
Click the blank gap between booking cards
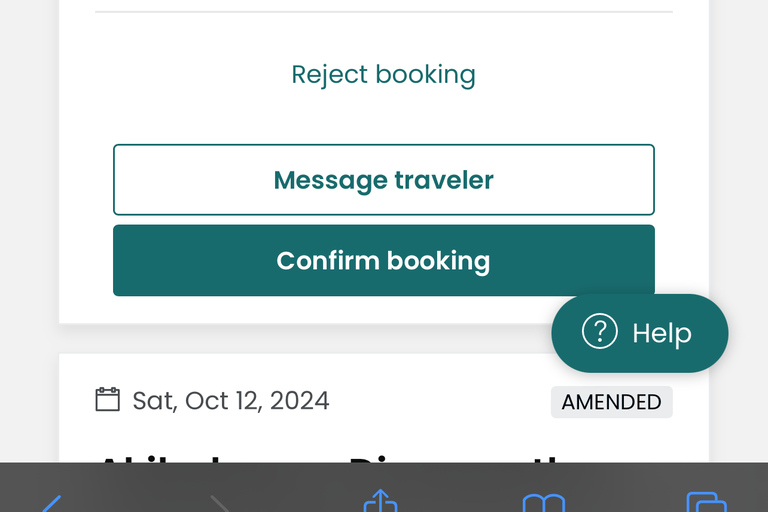click(x=300, y=339)
